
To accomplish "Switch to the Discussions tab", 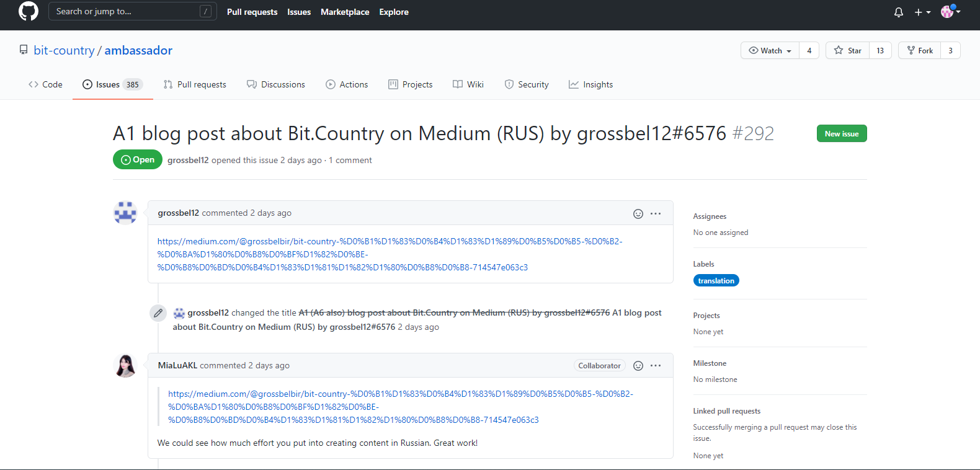I will (x=276, y=84).
